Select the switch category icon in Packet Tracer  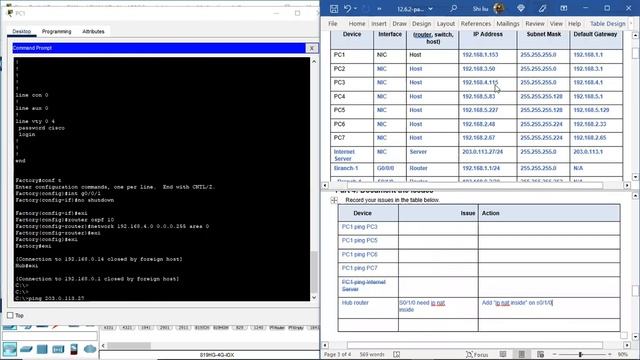(26, 349)
